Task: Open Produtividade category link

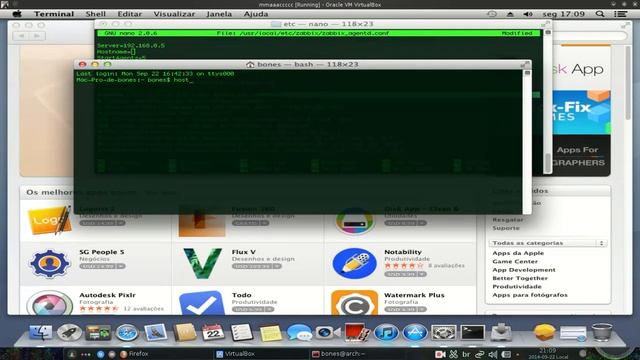Action: (x=517, y=287)
